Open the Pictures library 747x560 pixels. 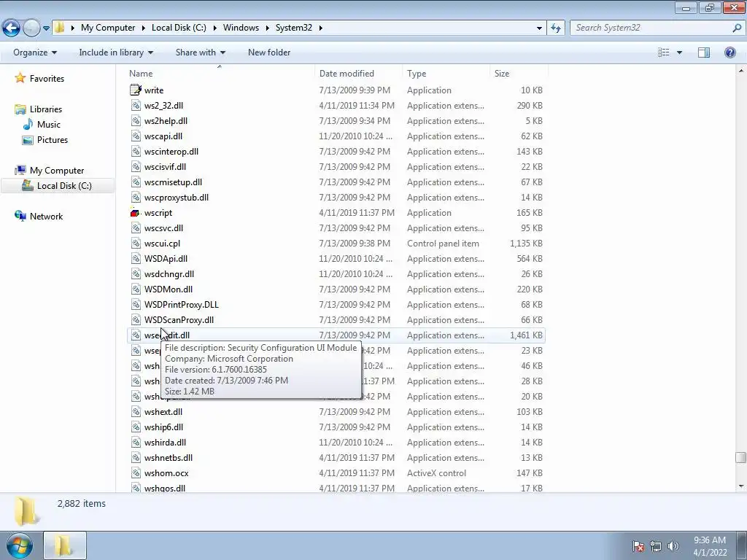53,139
